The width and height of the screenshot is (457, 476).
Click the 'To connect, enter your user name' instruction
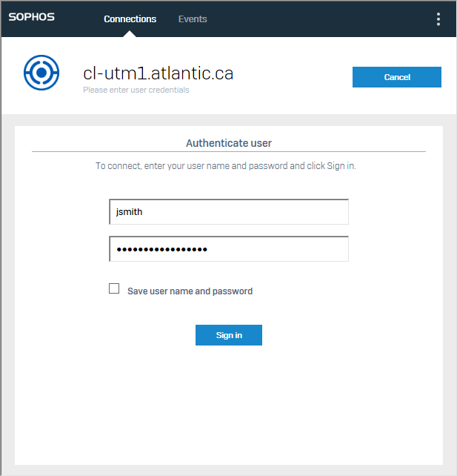click(226, 166)
